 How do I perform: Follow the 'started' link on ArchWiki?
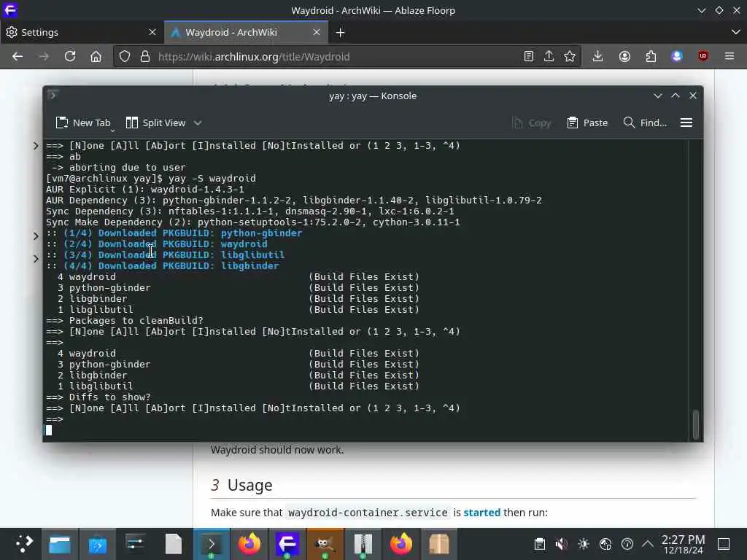[481, 513]
